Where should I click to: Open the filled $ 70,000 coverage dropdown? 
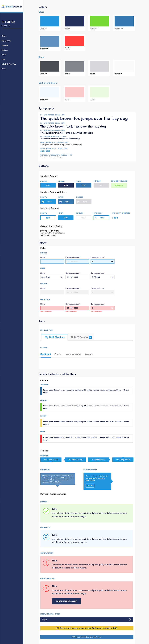click(102, 277)
